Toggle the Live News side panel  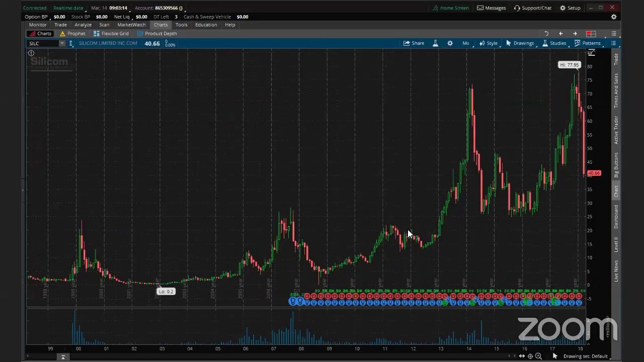[616, 270]
